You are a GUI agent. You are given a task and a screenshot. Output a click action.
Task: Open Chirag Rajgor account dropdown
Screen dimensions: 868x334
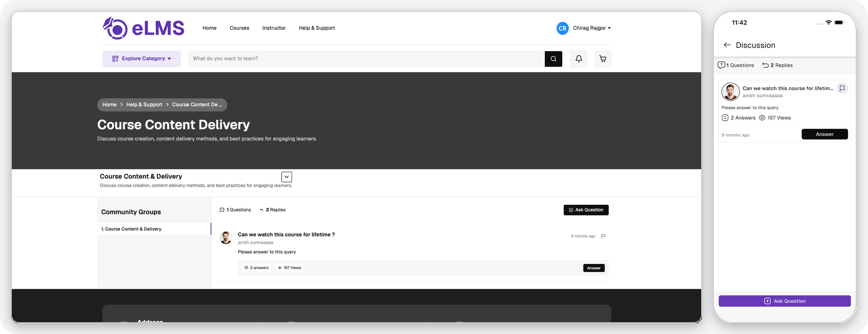[592, 28]
